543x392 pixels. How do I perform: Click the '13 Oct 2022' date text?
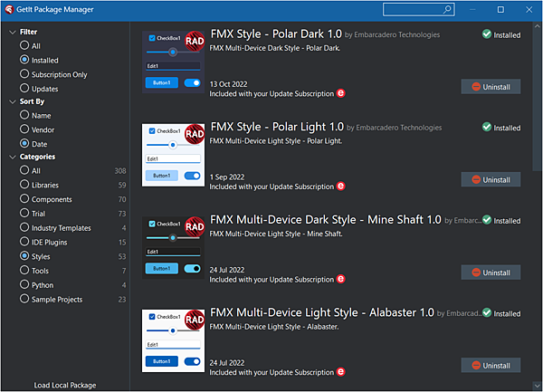point(228,84)
